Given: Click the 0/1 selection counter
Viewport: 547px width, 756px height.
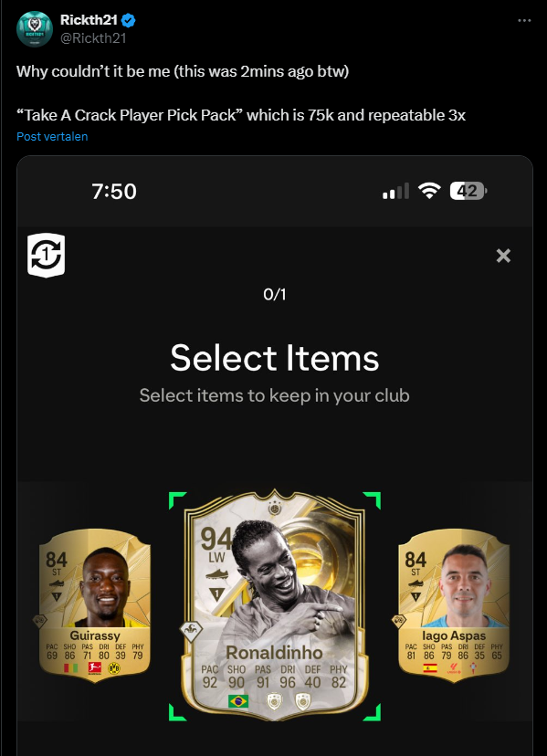Looking at the screenshot, I should pyautogui.click(x=275, y=294).
